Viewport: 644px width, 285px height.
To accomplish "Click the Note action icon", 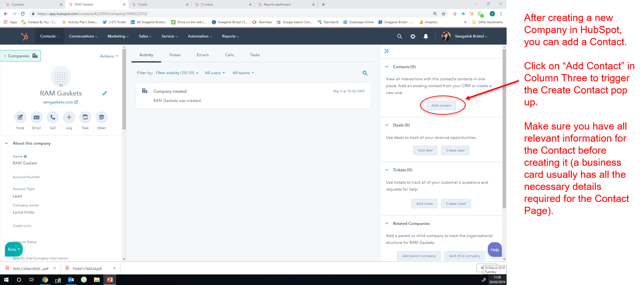I will tap(20, 118).
